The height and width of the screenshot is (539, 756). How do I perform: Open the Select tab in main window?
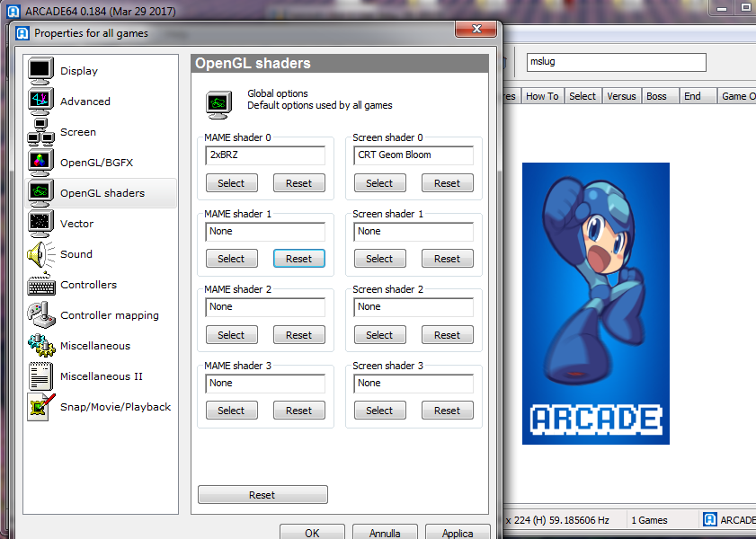click(x=583, y=96)
